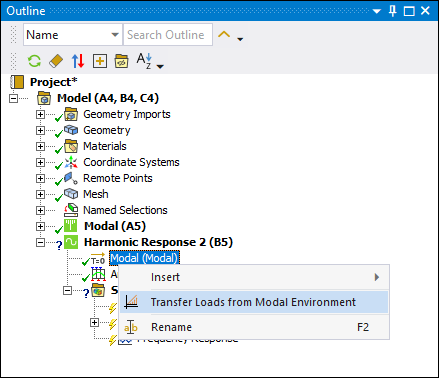The width and height of the screenshot is (439, 378).
Task: Open the Outline panel options dropdown arrow
Action: click(x=377, y=11)
